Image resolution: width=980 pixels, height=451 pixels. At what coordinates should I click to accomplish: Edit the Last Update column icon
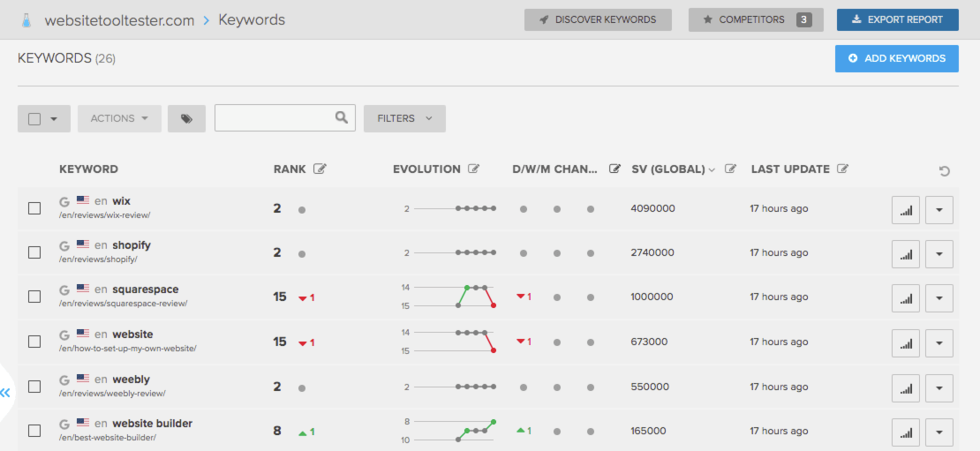[842, 169]
